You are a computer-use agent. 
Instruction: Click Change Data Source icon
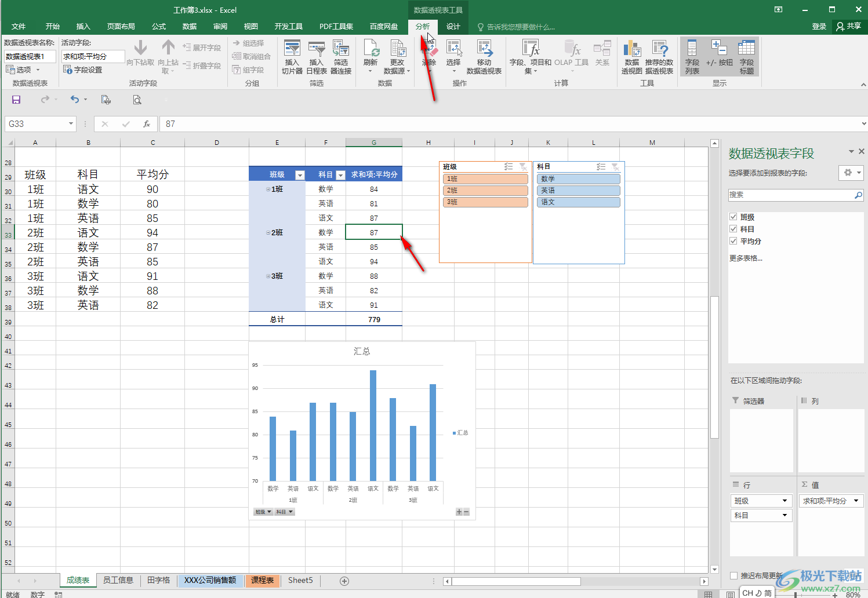[397, 57]
